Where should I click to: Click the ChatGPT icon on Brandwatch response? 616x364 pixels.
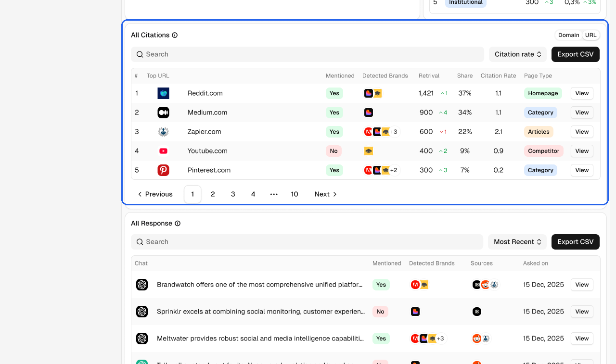(142, 285)
